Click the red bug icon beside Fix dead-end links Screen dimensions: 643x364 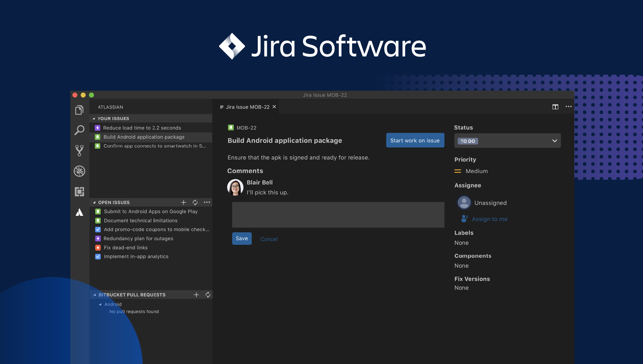(98, 248)
